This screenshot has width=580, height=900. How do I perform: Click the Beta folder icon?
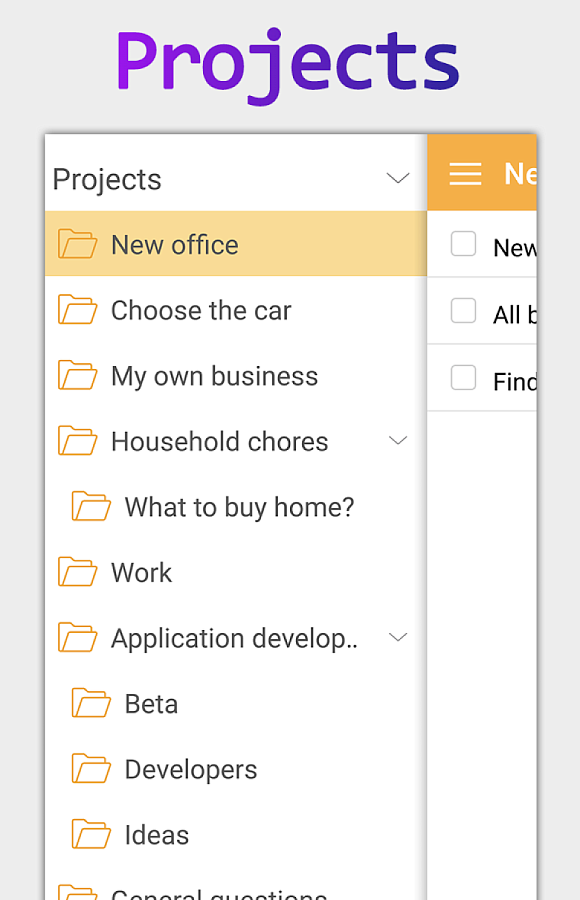91,703
